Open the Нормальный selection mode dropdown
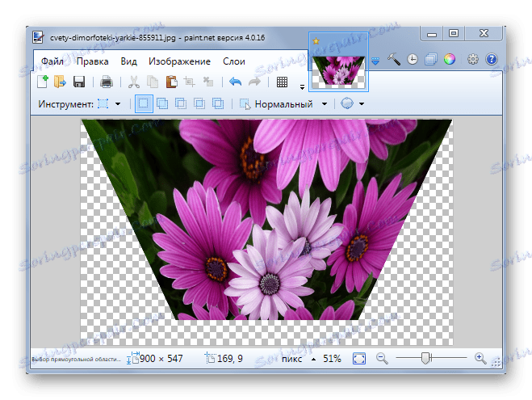This screenshot has height=400, width=532. point(325,103)
